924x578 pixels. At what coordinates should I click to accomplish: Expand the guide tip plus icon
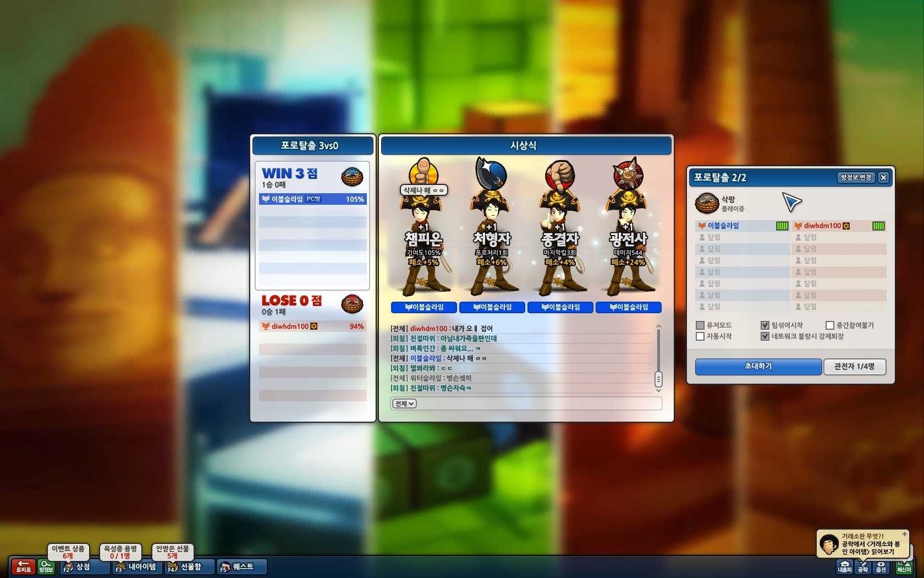tap(904, 534)
